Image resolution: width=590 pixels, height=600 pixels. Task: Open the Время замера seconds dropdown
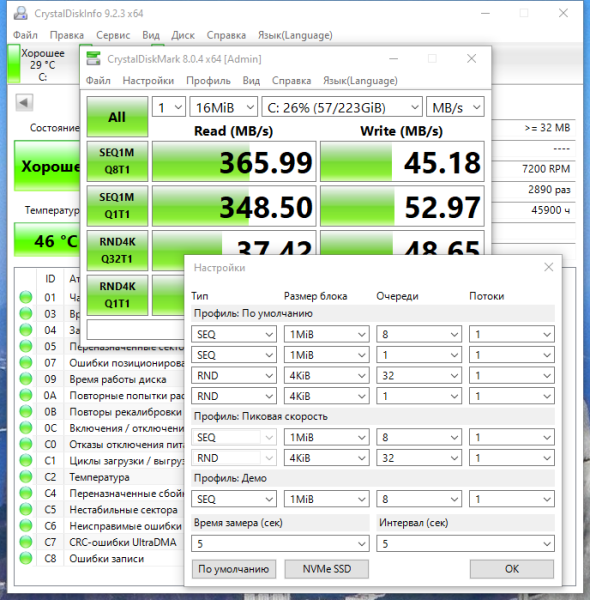tap(280, 543)
